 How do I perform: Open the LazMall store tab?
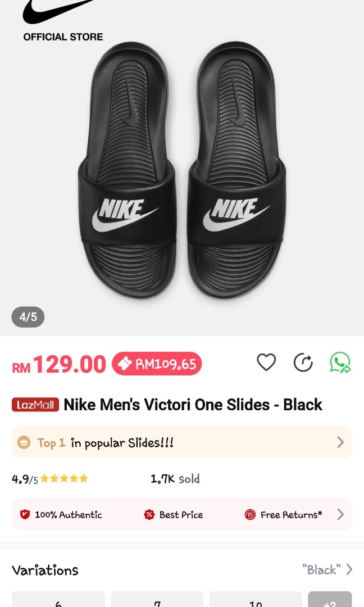tap(35, 404)
